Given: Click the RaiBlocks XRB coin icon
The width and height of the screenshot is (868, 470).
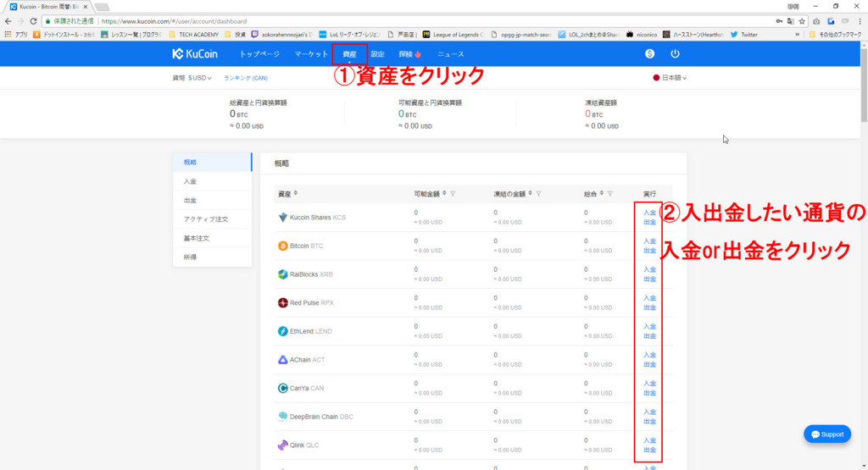Looking at the screenshot, I should click(283, 274).
